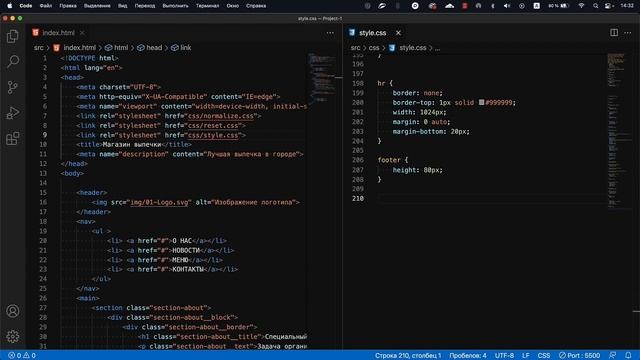Click the errors and warnings indicator
The image size is (640, 360).
22,356
